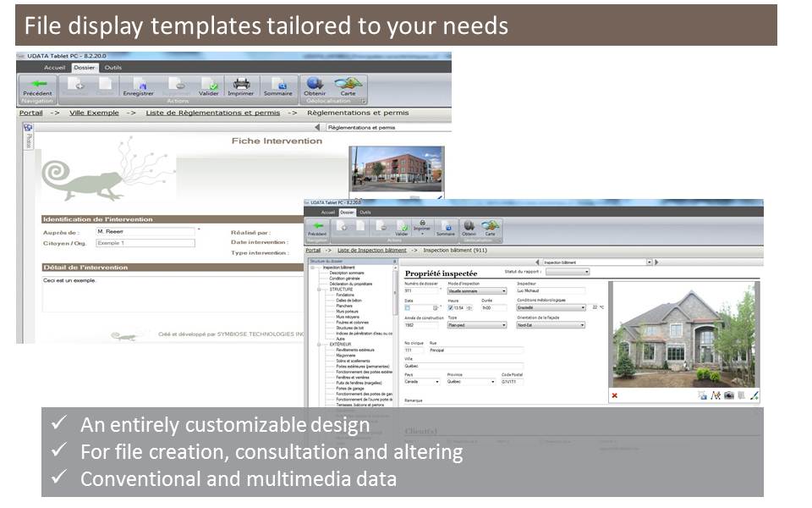Click the Citoyen / Org. input field
Image resolution: width=812 pixels, height=508 pixels.
click(145, 243)
